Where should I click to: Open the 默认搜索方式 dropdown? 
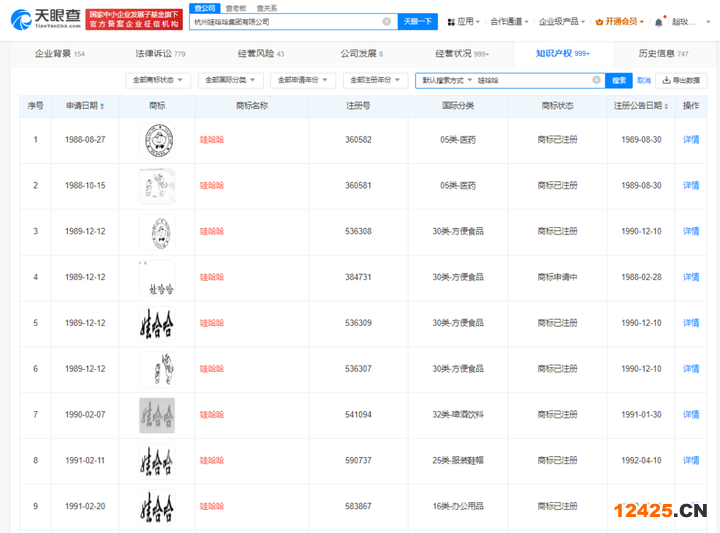point(446,80)
